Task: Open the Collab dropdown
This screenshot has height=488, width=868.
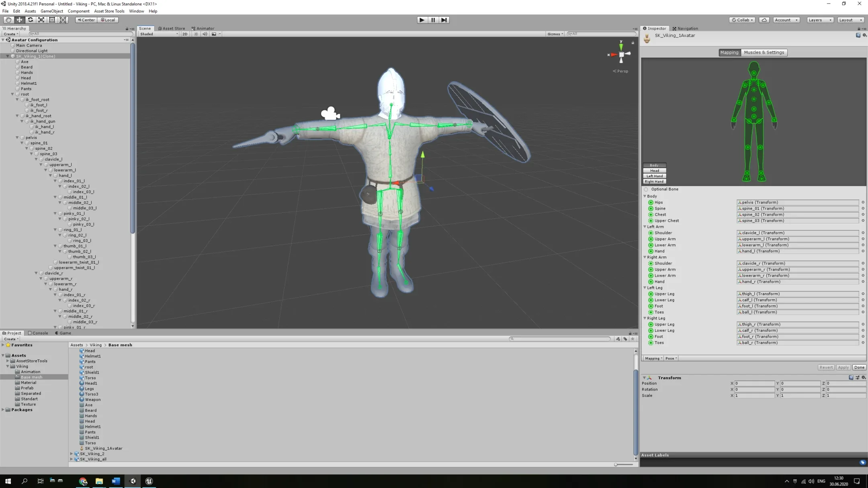Action: [742, 20]
